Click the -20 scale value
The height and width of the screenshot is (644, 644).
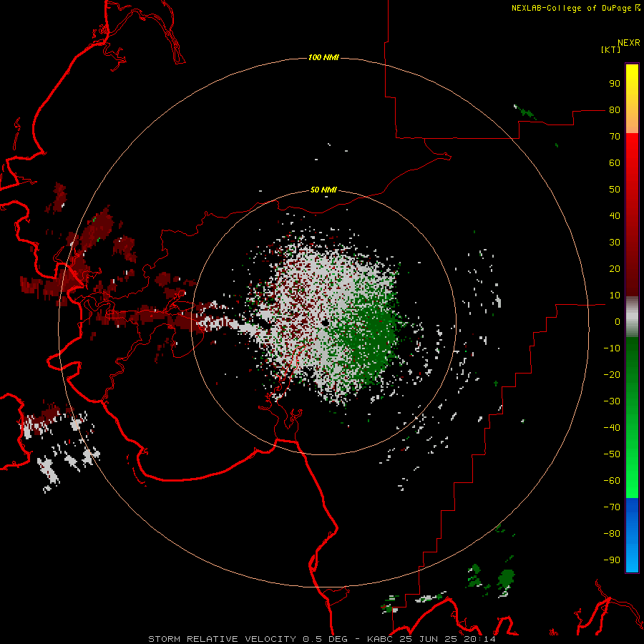pyautogui.click(x=612, y=375)
